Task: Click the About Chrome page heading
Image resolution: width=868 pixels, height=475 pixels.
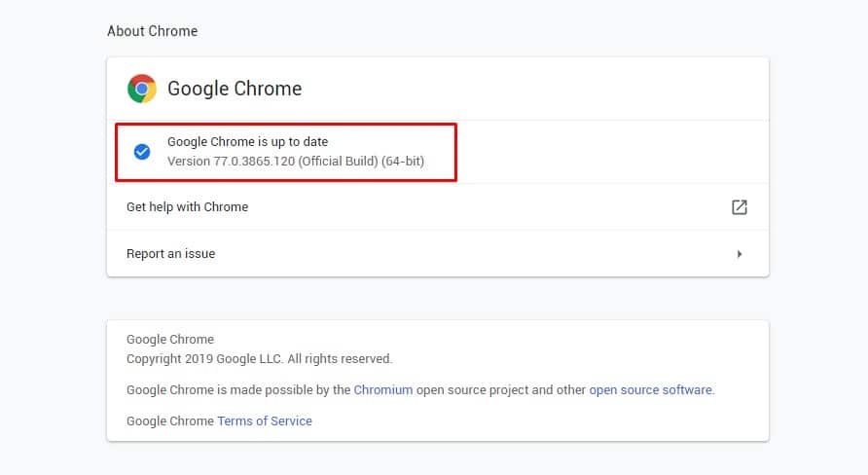Action: tap(152, 31)
